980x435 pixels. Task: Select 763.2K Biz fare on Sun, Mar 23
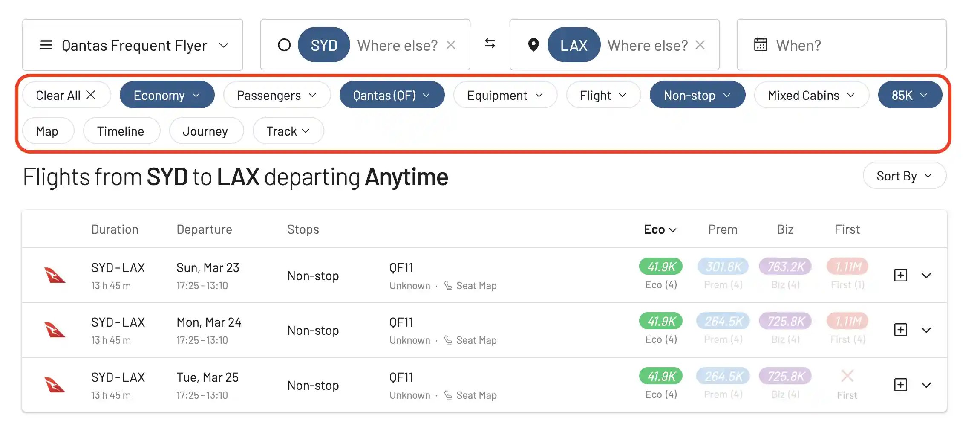785,267
